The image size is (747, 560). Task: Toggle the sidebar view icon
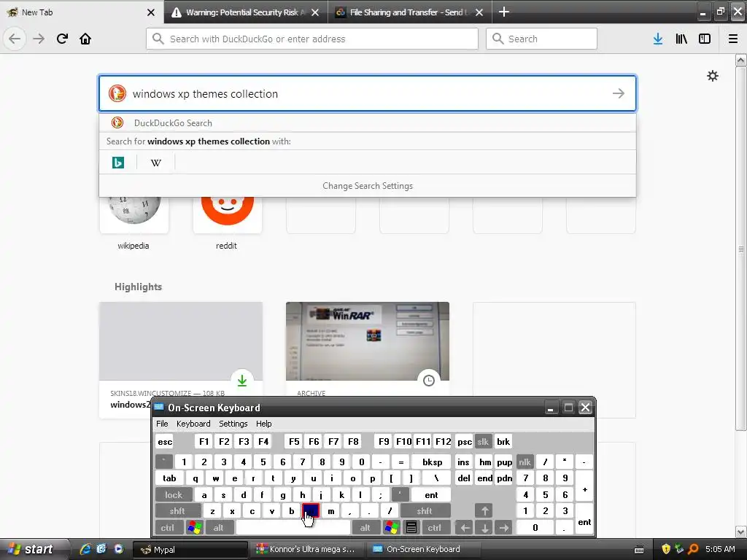tap(705, 39)
